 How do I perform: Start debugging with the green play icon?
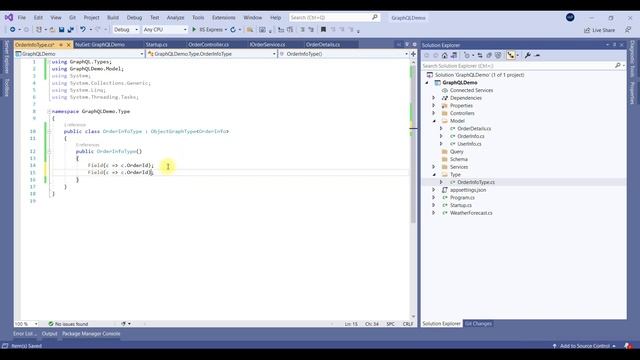pyautogui.click(x=194, y=30)
